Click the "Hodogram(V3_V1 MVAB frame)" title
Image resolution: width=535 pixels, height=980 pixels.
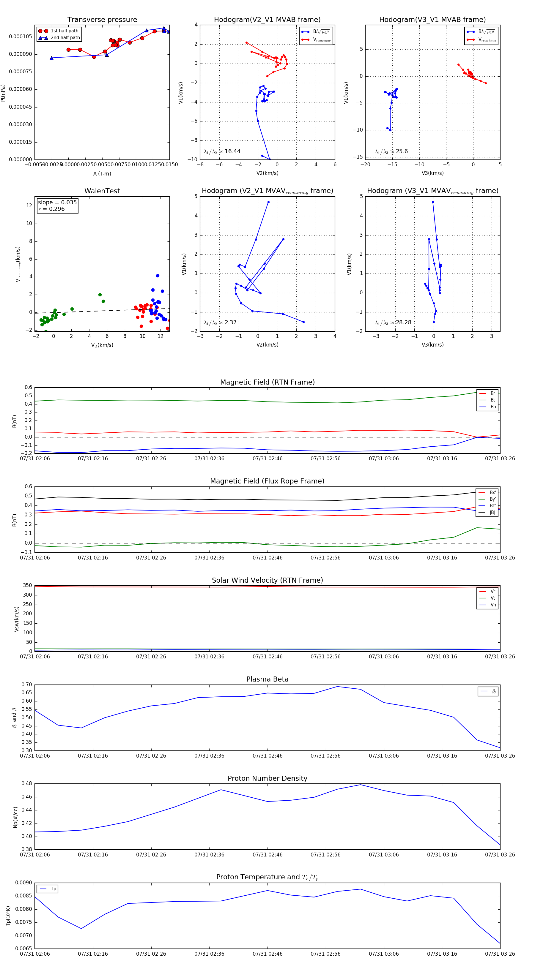(432, 20)
